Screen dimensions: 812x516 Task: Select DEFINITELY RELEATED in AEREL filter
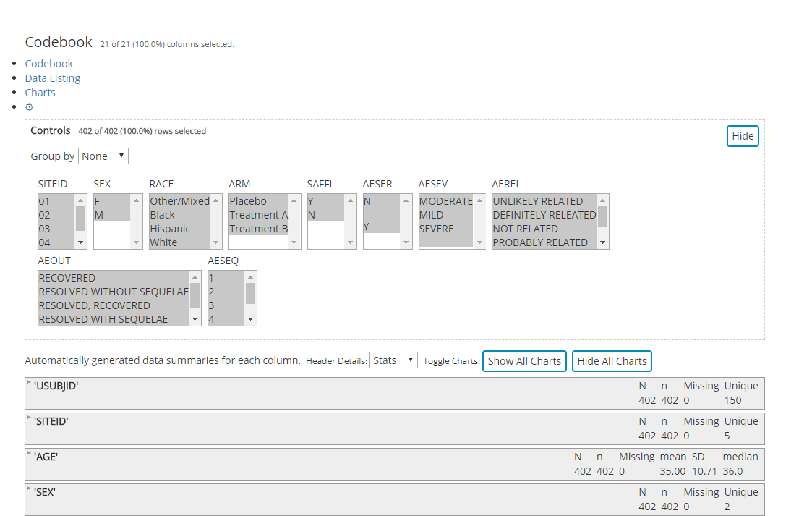[x=544, y=215]
